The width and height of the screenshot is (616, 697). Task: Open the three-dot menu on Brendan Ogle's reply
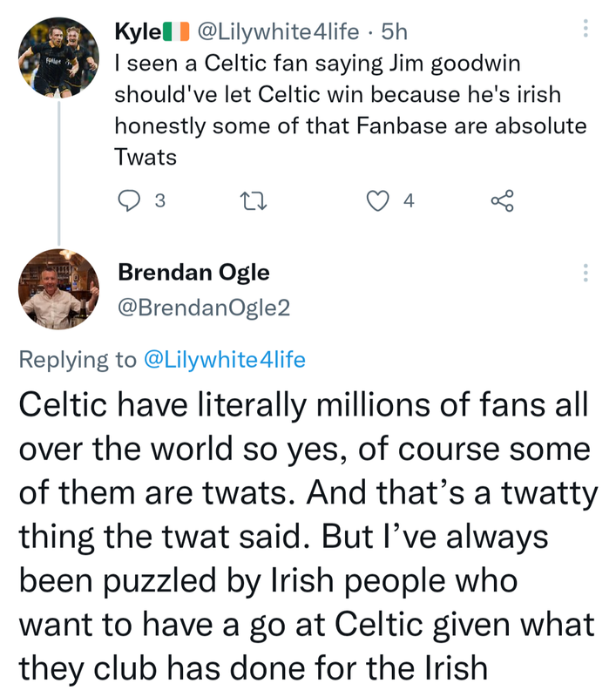[586, 273]
